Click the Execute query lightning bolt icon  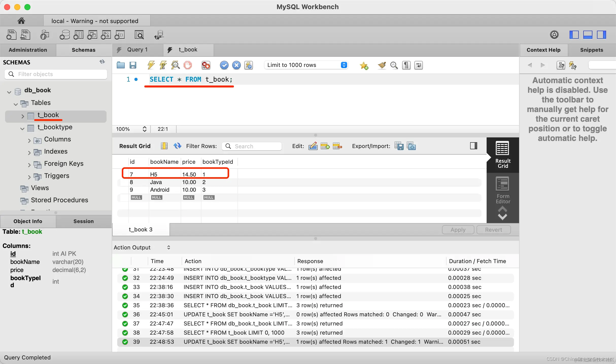pyautogui.click(x=151, y=65)
